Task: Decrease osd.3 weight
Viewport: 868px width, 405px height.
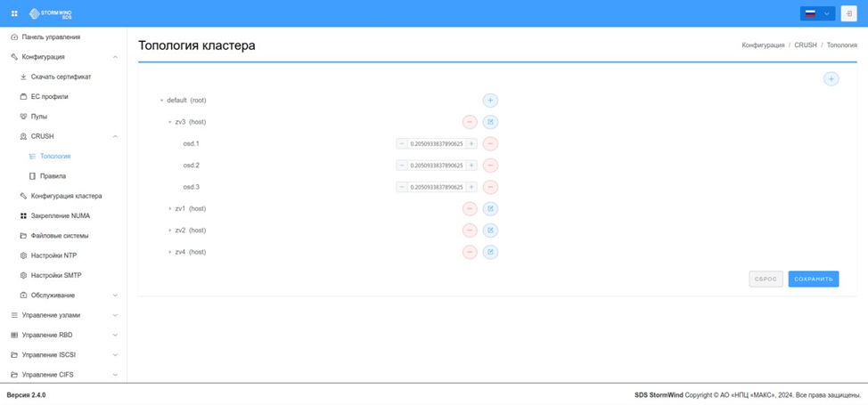Action: point(402,187)
